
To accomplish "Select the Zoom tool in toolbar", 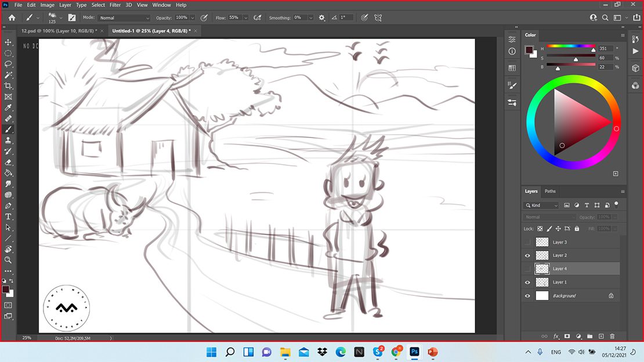I will (x=8, y=260).
